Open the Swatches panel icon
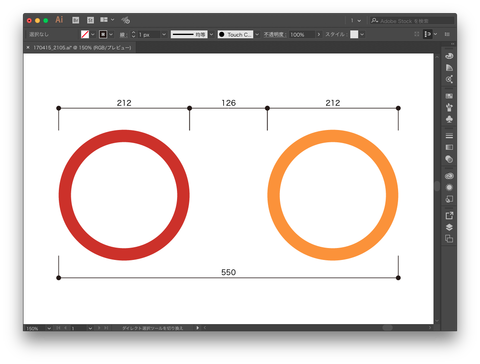The width and height of the screenshot is (480, 364). (x=449, y=96)
